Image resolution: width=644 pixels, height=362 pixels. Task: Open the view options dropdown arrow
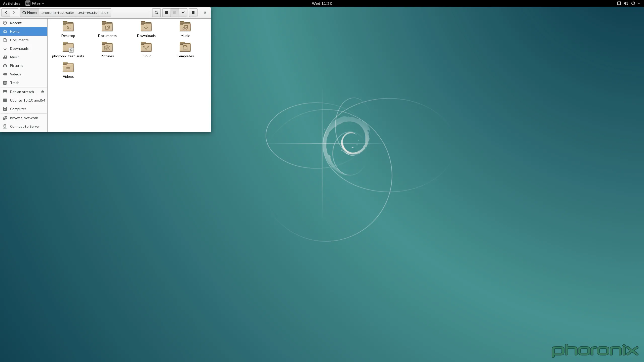[x=183, y=13]
